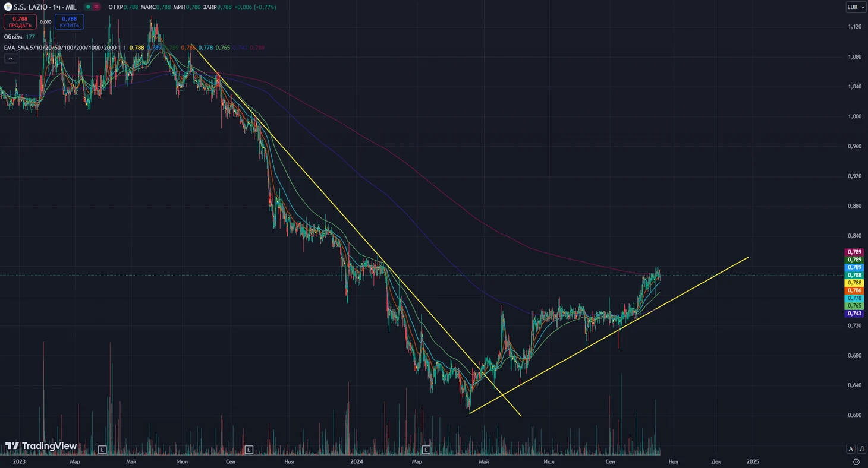Open chart settings gear at bottom right
868x468 pixels.
[856, 461]
